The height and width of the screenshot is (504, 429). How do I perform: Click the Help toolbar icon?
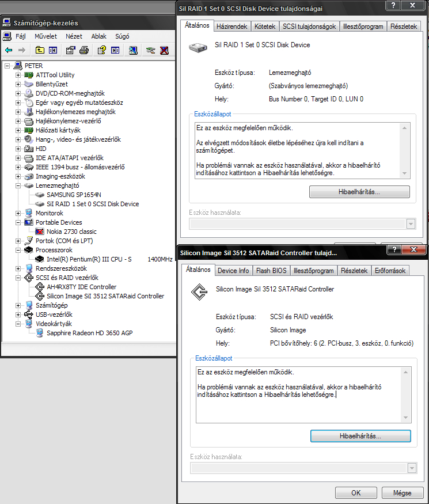point(101,50)
